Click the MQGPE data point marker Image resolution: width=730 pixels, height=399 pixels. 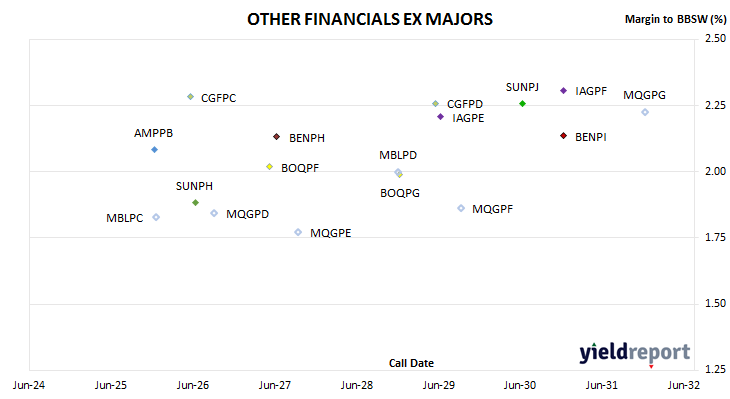tap(298, 232)
